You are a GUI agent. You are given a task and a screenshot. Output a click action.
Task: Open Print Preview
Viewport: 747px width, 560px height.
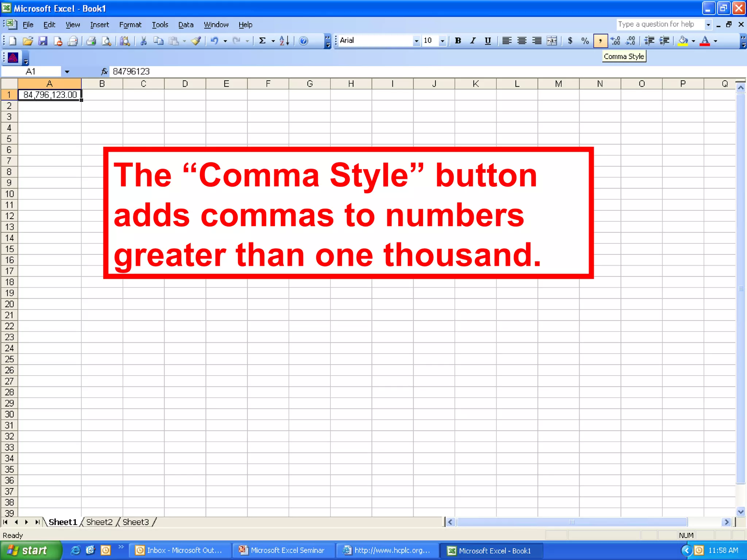point(106,41)
